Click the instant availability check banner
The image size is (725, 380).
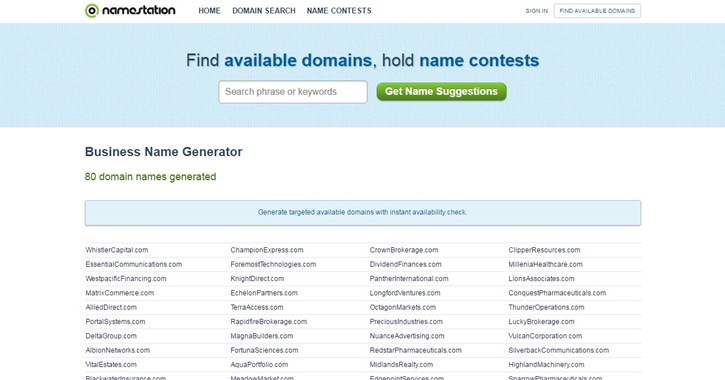[362, 213]
